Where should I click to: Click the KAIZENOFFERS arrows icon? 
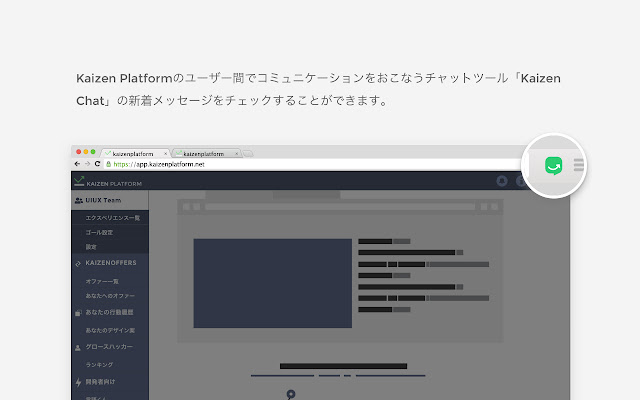78,264
